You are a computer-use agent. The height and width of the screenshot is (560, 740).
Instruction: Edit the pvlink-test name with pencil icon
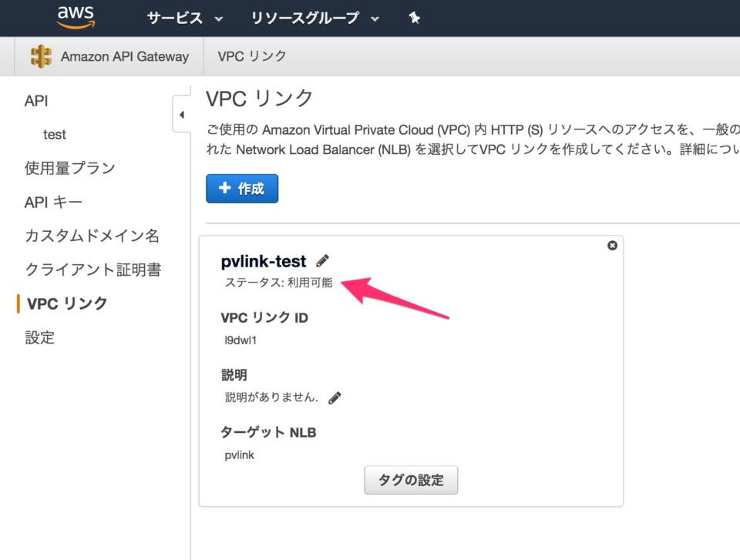[x=322, y=260]
